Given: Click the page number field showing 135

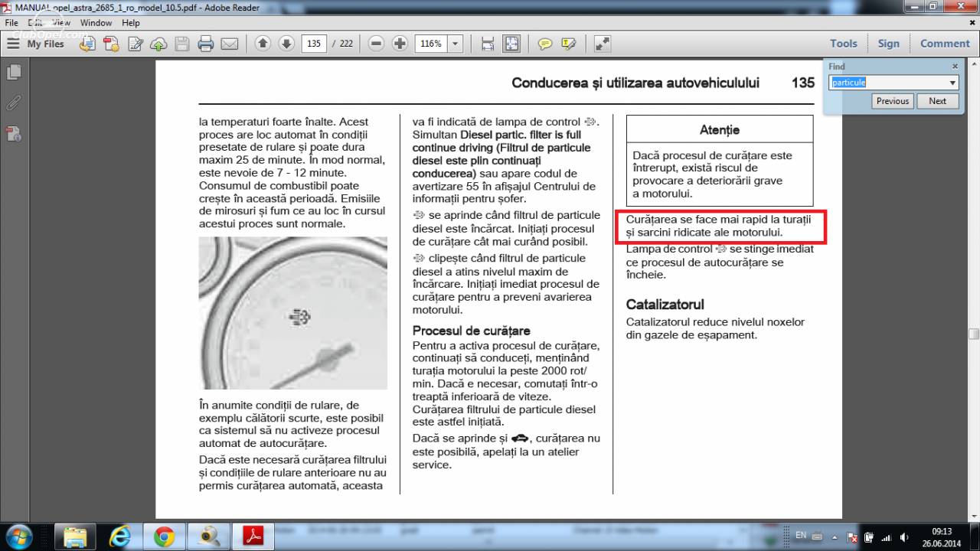Looking at the screenshot, I should tap(314, 44).
